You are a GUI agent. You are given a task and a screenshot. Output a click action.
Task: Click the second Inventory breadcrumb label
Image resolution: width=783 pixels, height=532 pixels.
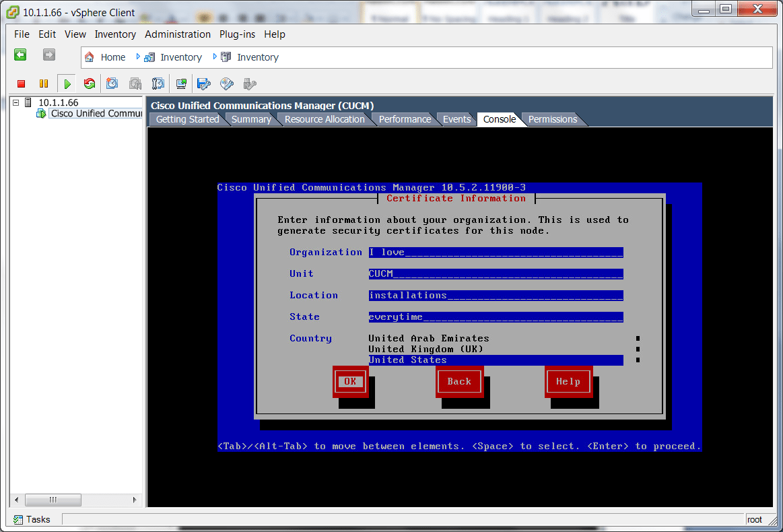258,57
